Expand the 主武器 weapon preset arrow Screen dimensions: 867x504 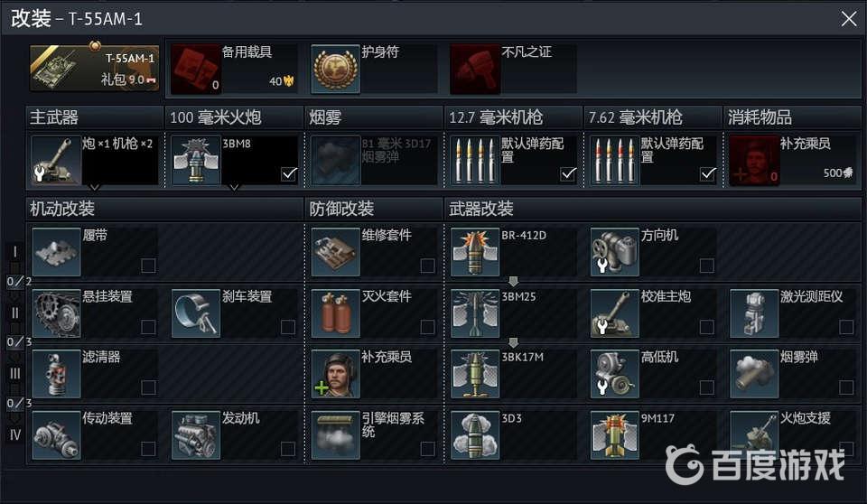(95, 188)
